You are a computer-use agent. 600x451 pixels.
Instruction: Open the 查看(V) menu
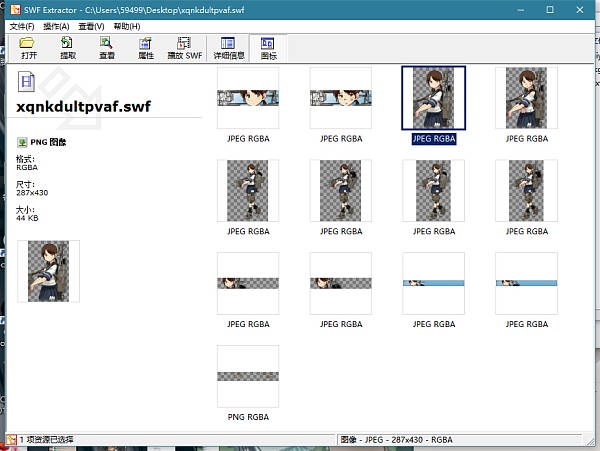pyautogui.click(x=91, y=26)
